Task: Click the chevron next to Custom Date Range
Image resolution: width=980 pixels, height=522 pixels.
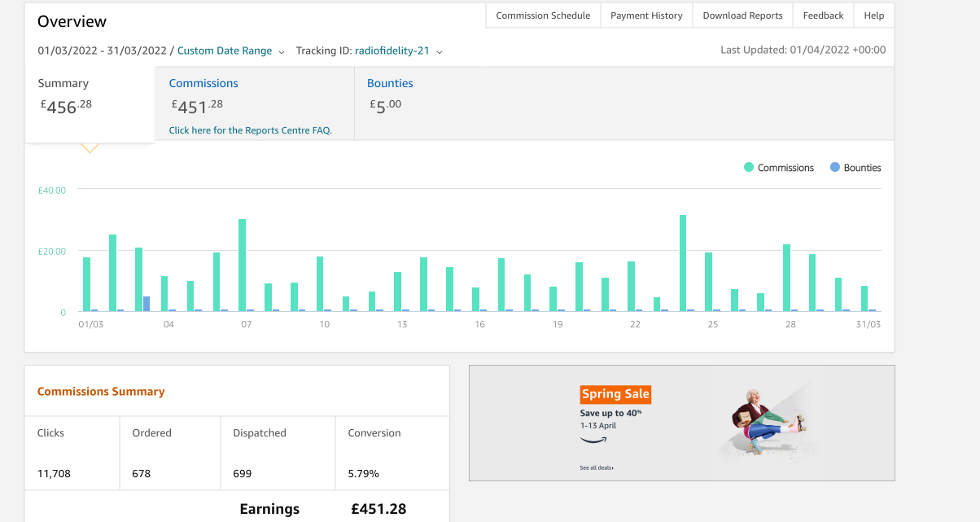Action: click(282, 51)
